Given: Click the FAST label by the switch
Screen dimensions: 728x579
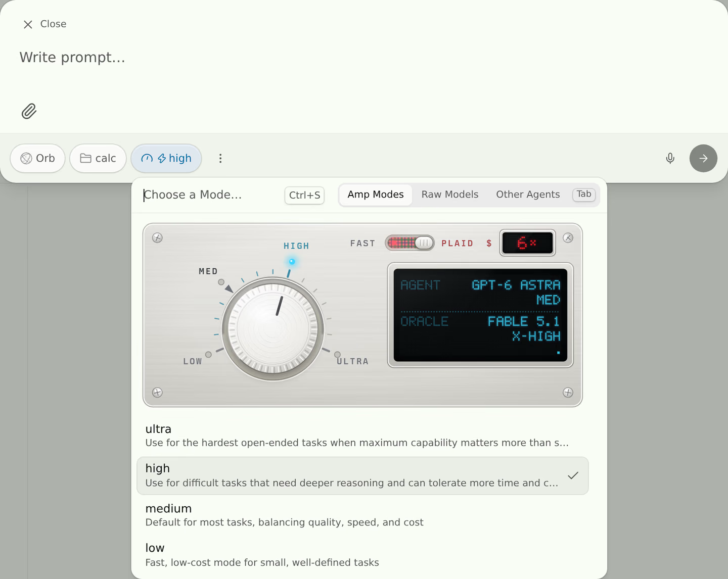Looking at the screenshot, I should click(362, 244).
